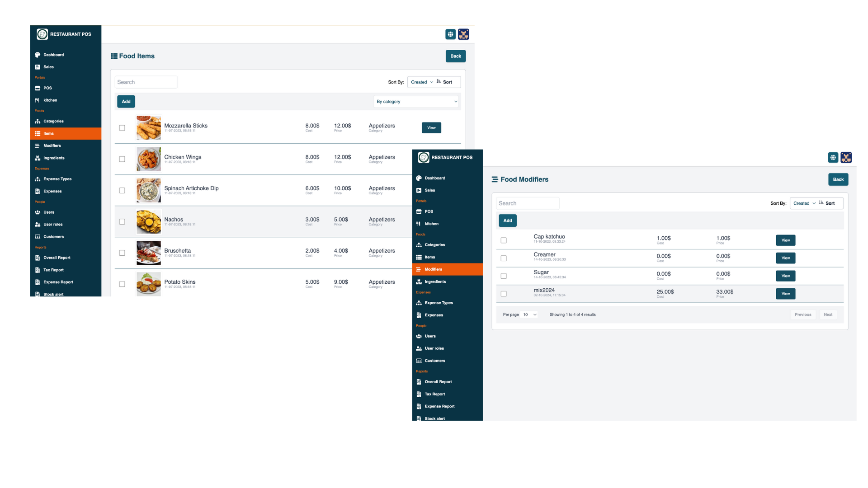Click the Add button on Food Modifiers
868x488 pixels.
pos(507,221)
